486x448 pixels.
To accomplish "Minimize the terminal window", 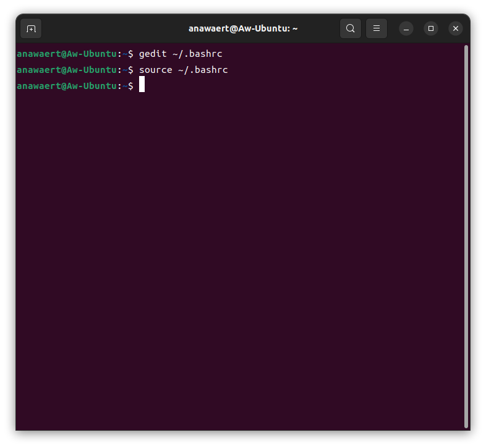I will [406, 28].
